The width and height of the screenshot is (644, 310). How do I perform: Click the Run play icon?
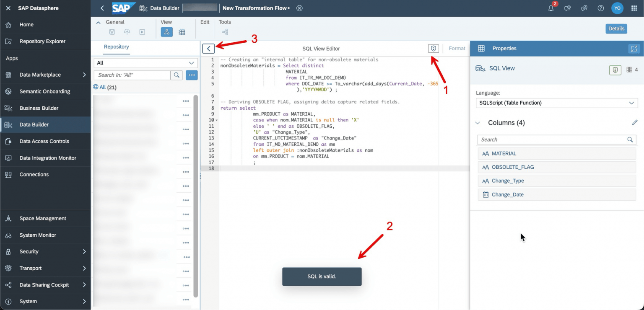[142, 32]
